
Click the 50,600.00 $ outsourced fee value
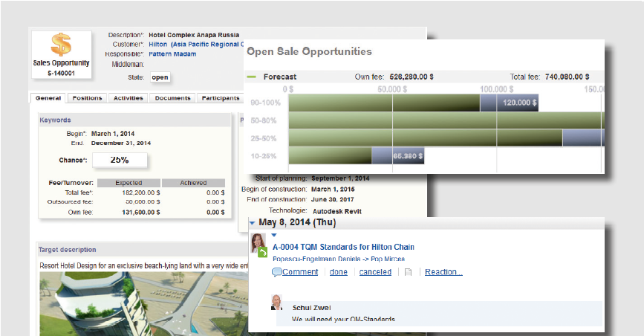pyautogui.click(x=143, y=202)
